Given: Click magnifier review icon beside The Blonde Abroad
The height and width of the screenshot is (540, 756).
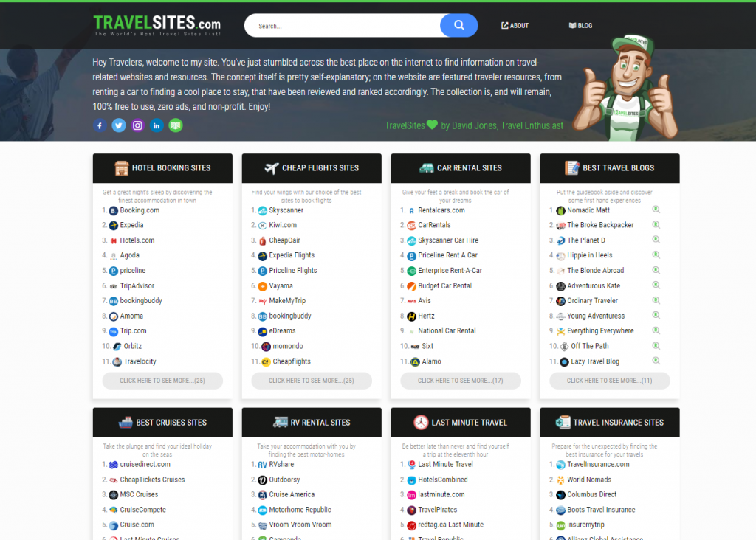Looking at the screenshot, I should point(656,270).
